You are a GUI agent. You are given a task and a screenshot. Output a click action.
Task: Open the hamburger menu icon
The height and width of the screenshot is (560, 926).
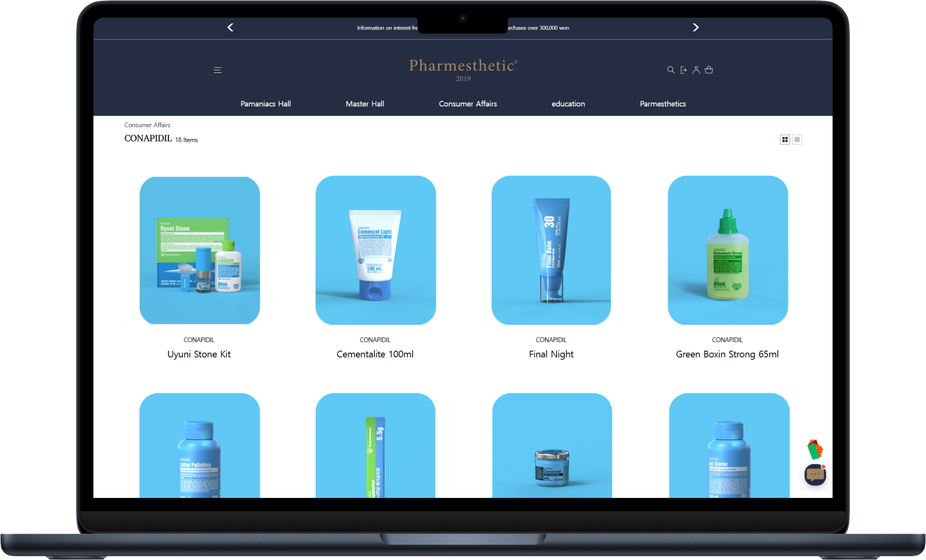pos(218,70)
